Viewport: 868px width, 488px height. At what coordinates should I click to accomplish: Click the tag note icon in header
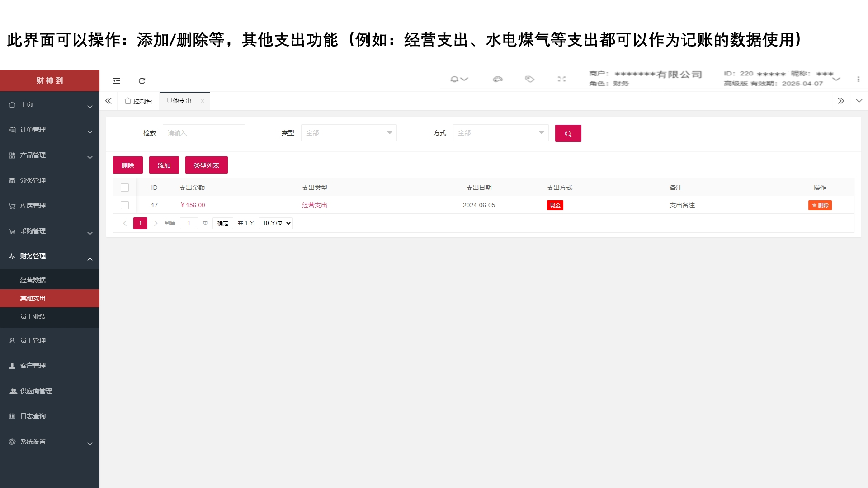(529, 79)
